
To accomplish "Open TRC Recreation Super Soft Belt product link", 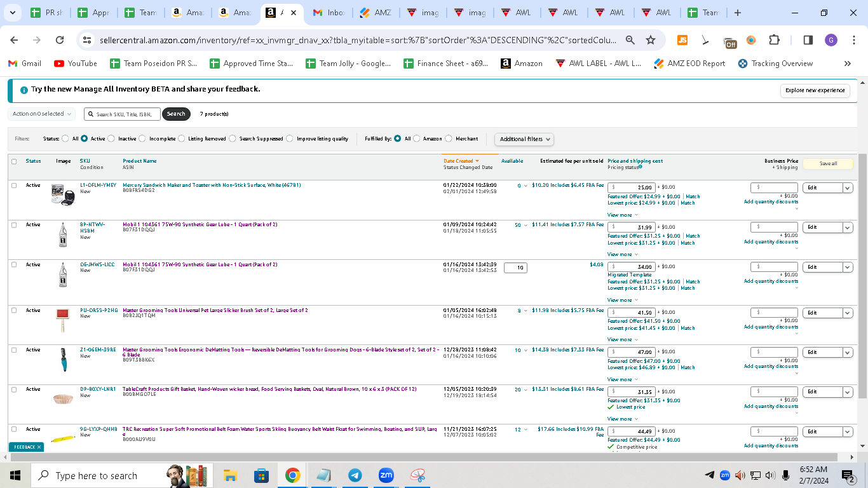I will [280, 432].
